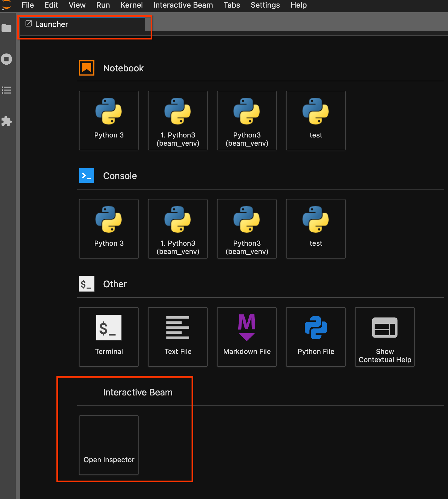Show the table of contents sidebar icon
Viewport: 448px width, 499px height.
(x=6, y=90)
